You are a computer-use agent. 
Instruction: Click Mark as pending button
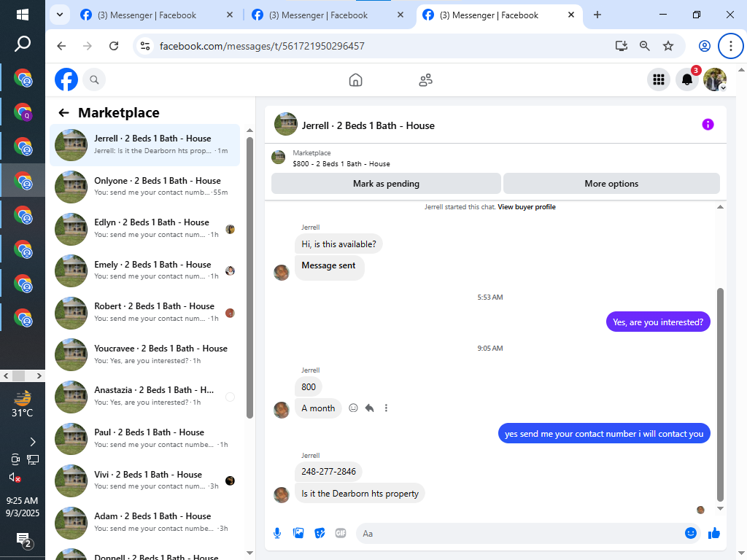386,184
